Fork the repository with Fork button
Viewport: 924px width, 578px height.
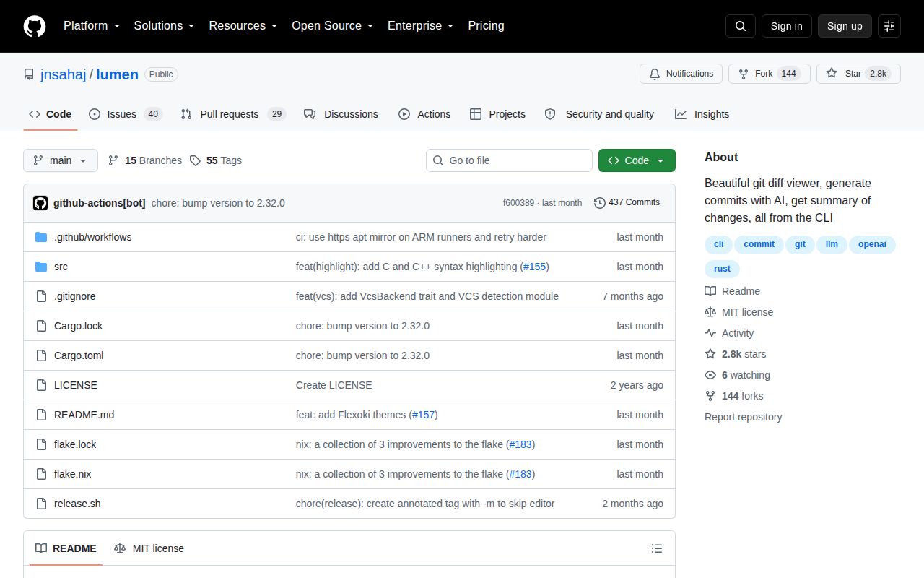[770, 74]
